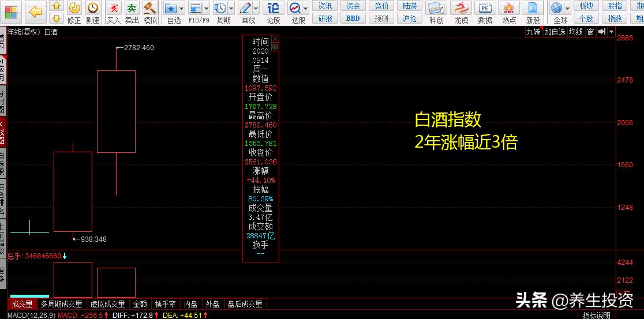
Task: Click the 竞价 auction button
Action: tap(381, 6)
